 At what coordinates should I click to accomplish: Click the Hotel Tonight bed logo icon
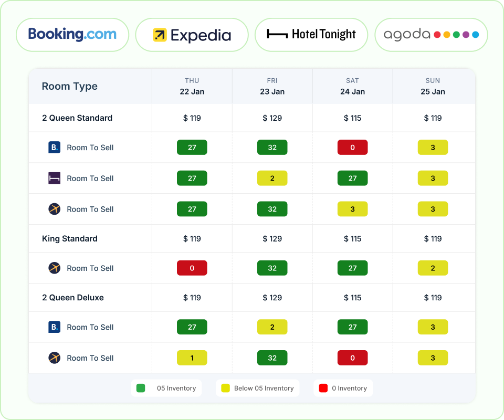(x=277, y=34)
